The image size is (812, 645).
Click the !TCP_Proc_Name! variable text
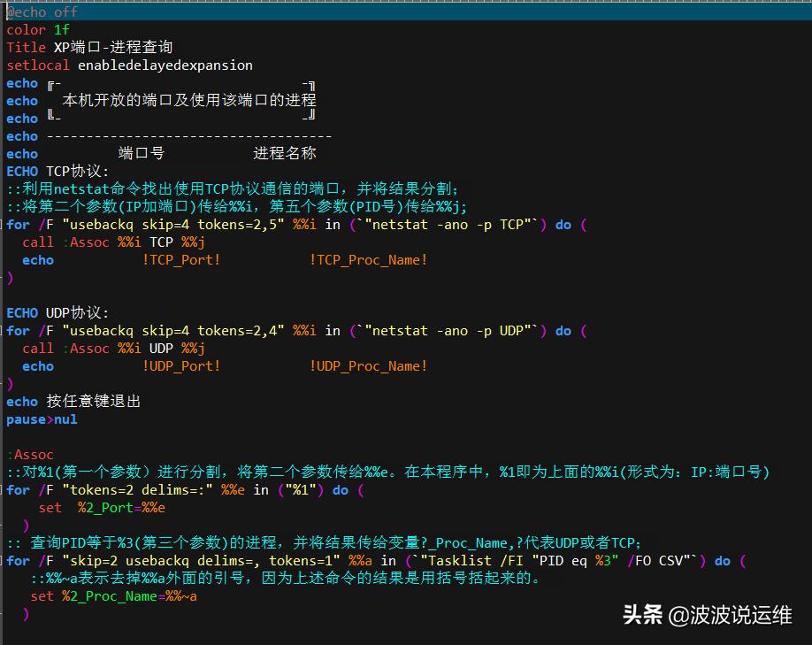click(369, 259)
